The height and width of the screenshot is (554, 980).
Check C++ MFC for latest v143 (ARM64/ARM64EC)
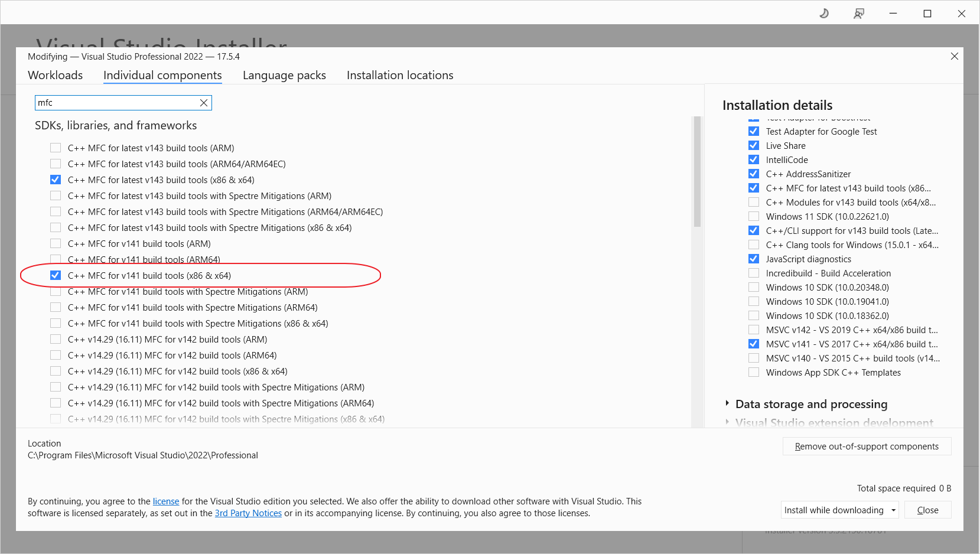[56, 164]
